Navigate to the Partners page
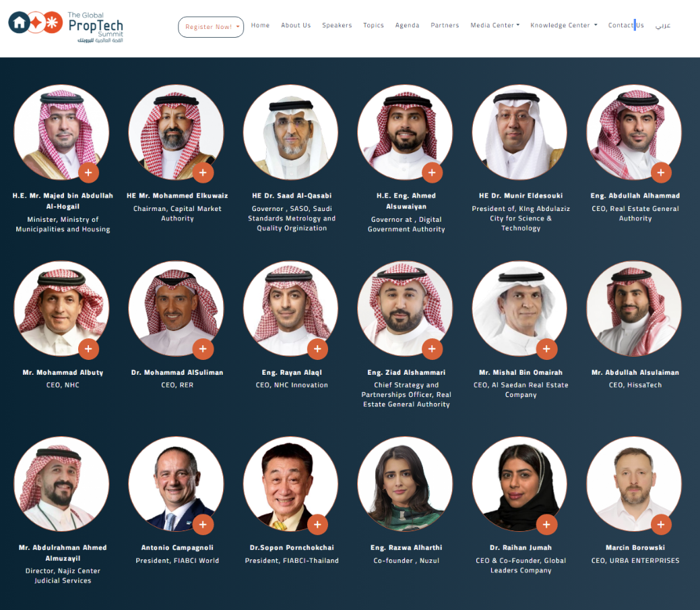The width and height of the screenshot is (700, 610). point(445,26)
